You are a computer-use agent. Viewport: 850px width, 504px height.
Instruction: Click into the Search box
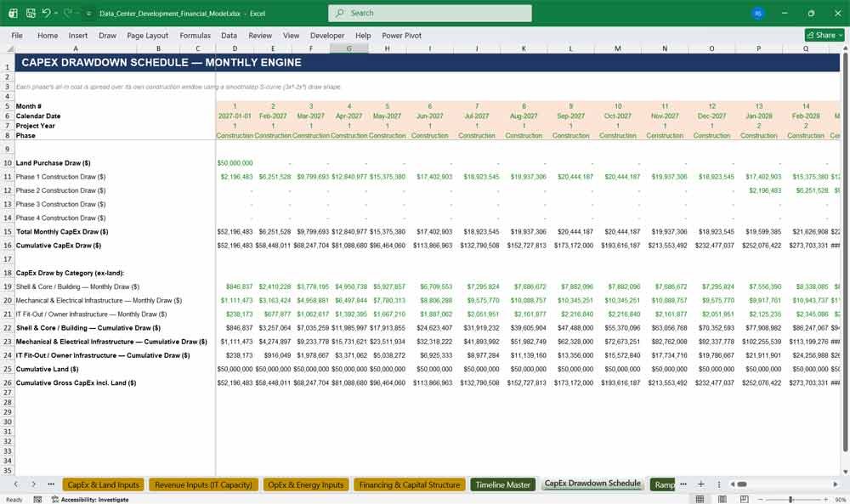(430, 13)
